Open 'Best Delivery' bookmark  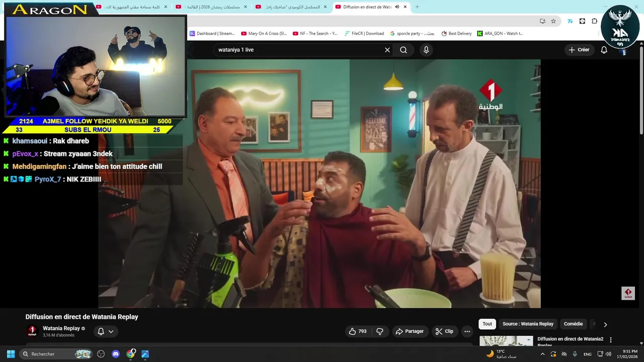pyautogui.click(x=456, y=34)
